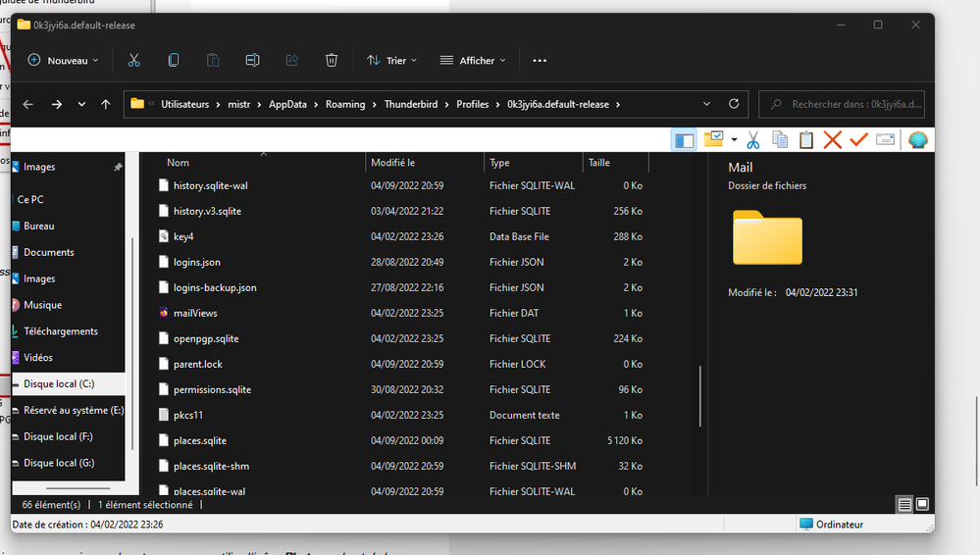The image size is (980, 555).
Task: Click the search box Rechercher dans
Action: (842, 104)
